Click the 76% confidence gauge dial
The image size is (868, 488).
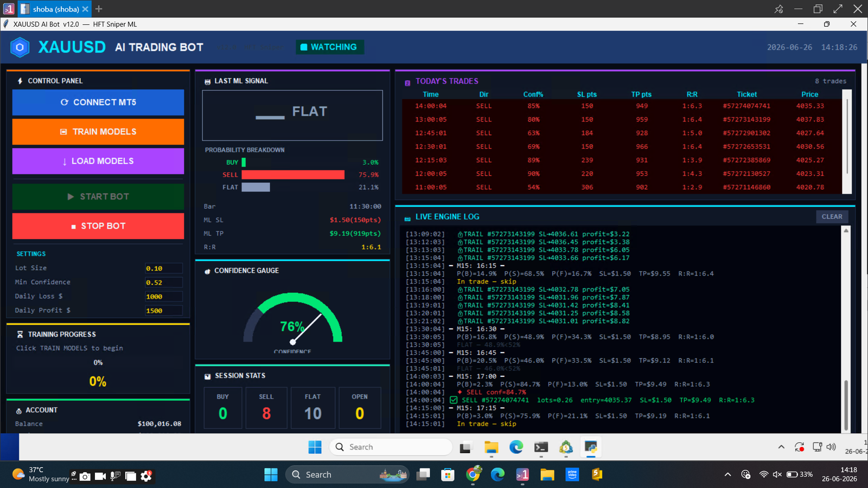(293, 320)
